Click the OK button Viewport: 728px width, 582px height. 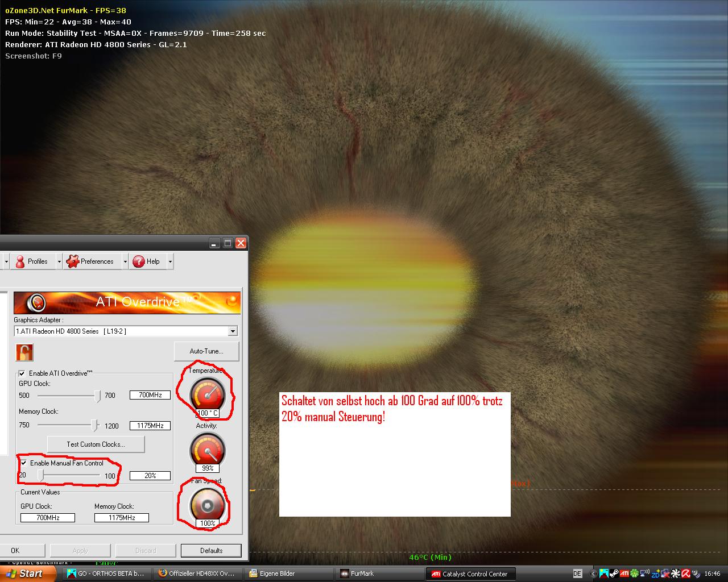(x=15, y=550)
